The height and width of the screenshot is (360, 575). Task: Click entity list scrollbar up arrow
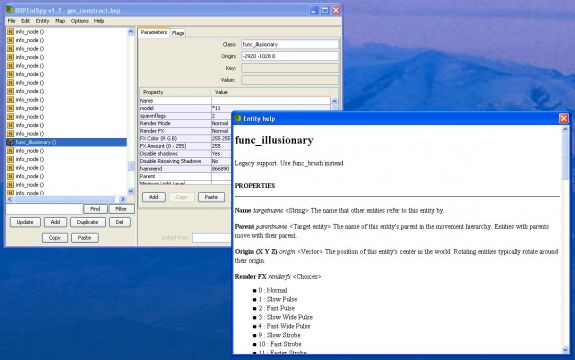[x=131, y=32]
